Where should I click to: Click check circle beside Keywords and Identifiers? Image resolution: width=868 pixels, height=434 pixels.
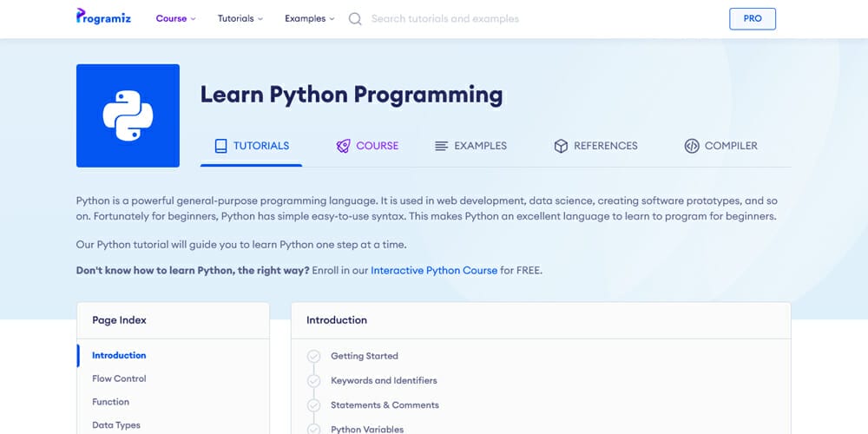(x=314, y=381)
